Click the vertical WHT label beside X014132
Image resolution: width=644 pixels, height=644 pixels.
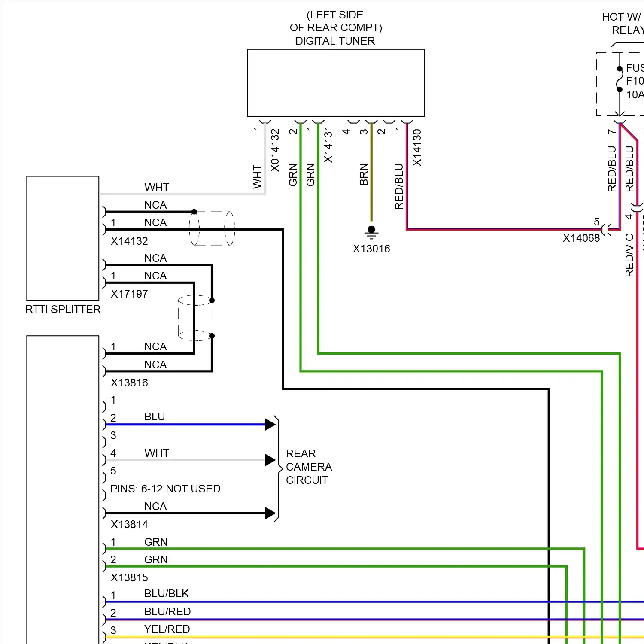[257, 177]
